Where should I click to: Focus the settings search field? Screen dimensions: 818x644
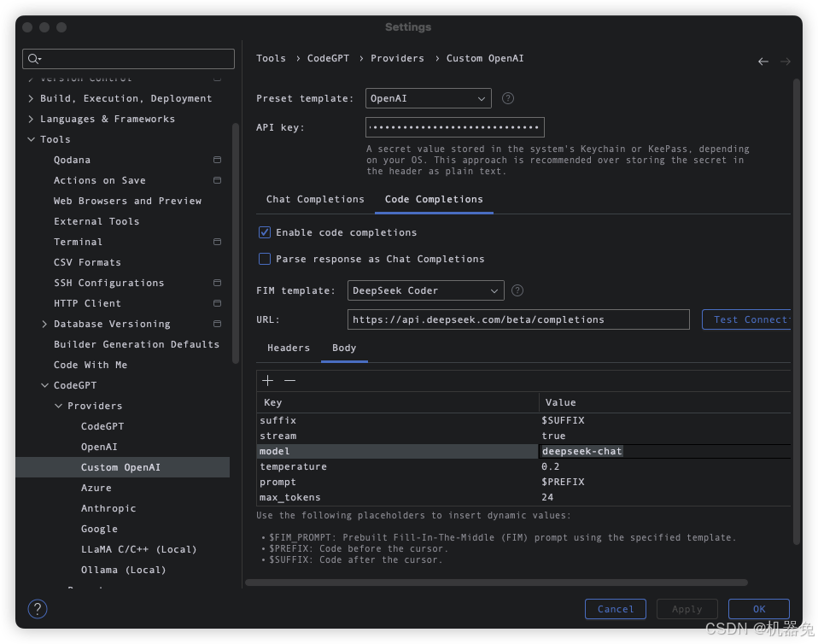coord(128,59)
